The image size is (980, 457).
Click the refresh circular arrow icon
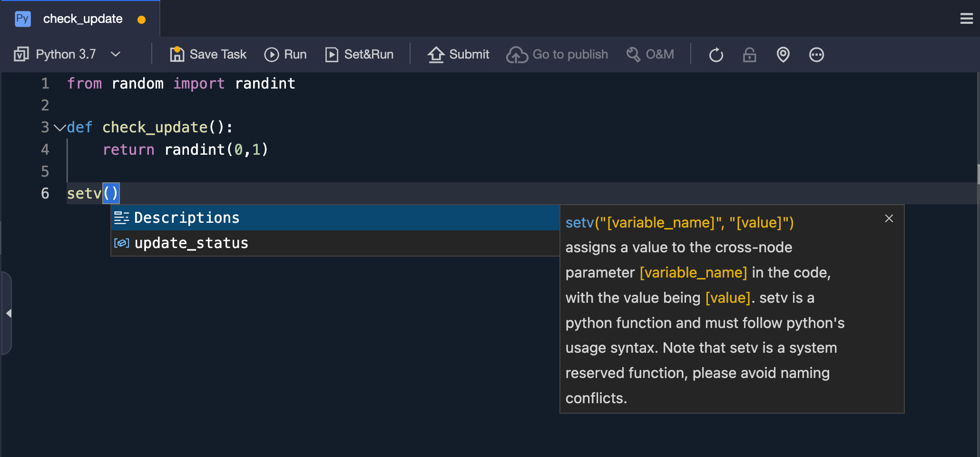(x=716, y=55)
